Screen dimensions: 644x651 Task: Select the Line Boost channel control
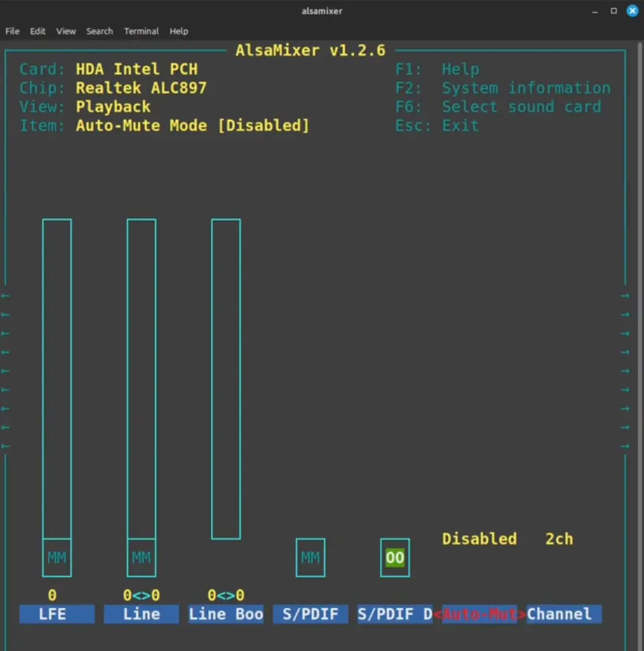[225, 613]
